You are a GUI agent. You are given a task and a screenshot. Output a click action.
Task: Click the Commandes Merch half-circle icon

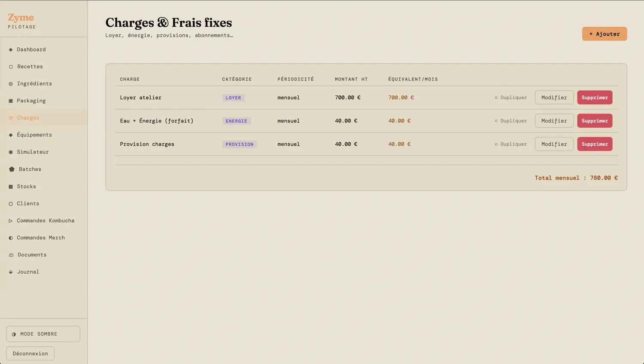(x=11, y=238)
